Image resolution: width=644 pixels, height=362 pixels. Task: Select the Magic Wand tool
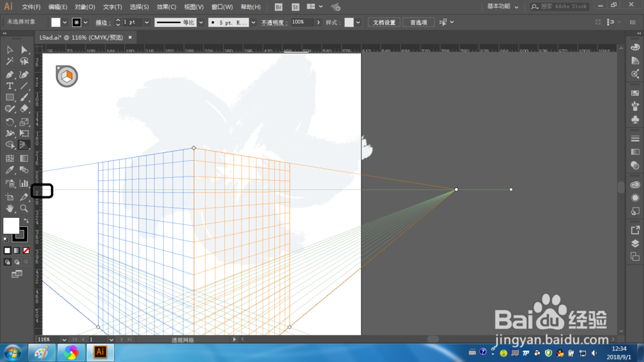click(x=10, y=62)
